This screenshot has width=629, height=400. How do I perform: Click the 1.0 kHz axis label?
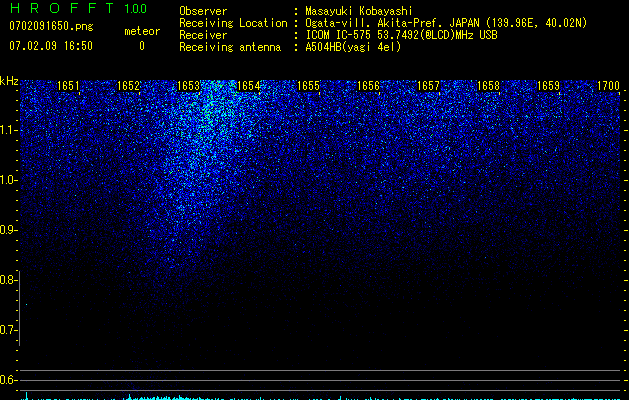pos(8,180)
